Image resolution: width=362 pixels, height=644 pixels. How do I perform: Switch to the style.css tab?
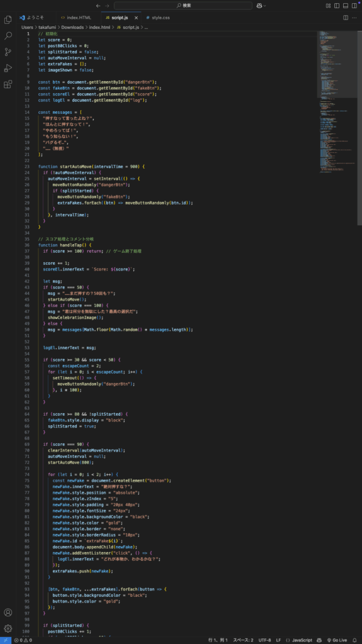click(158, 18)
